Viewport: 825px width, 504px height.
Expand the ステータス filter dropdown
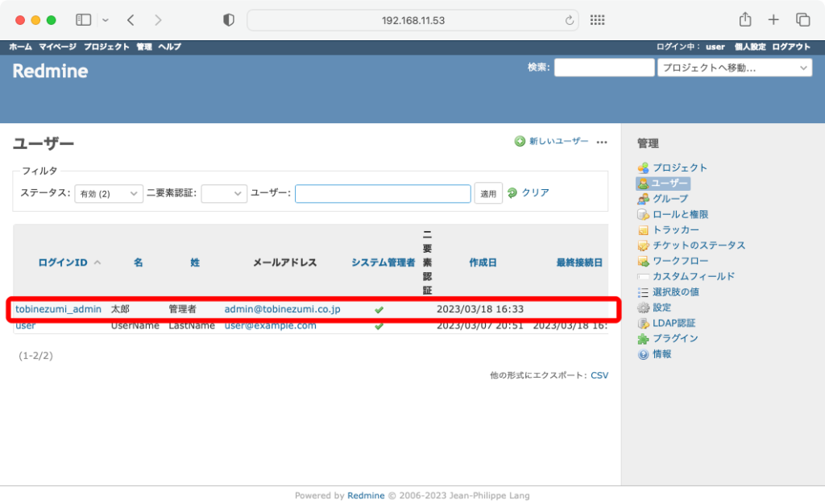click(x=109, y=193)
